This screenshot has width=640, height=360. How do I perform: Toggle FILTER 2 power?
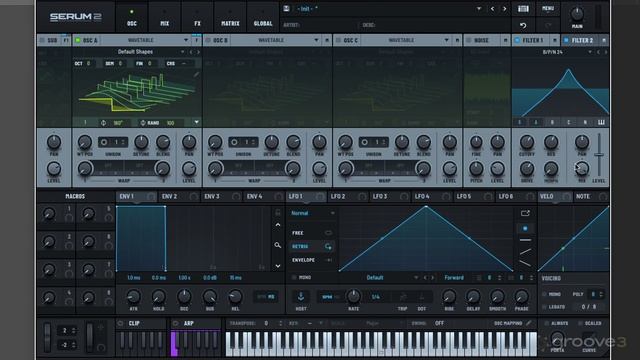click(566, 40)
